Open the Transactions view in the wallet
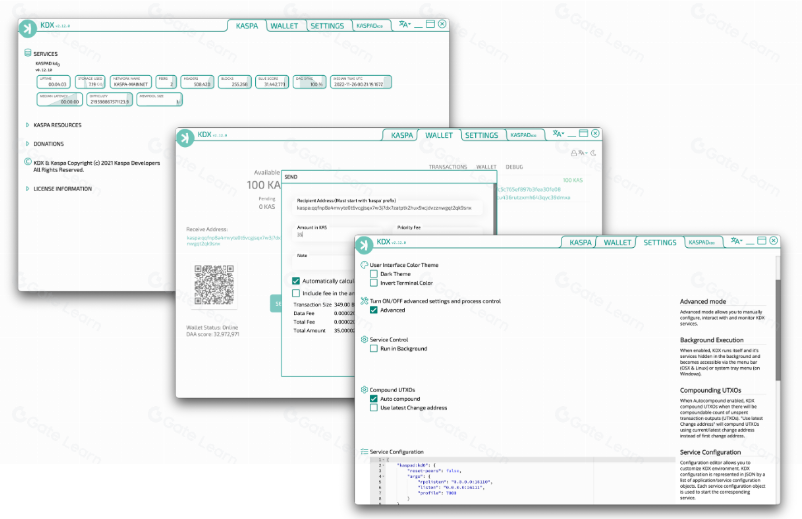Screen dimensions: 802x519 (448, 167)
